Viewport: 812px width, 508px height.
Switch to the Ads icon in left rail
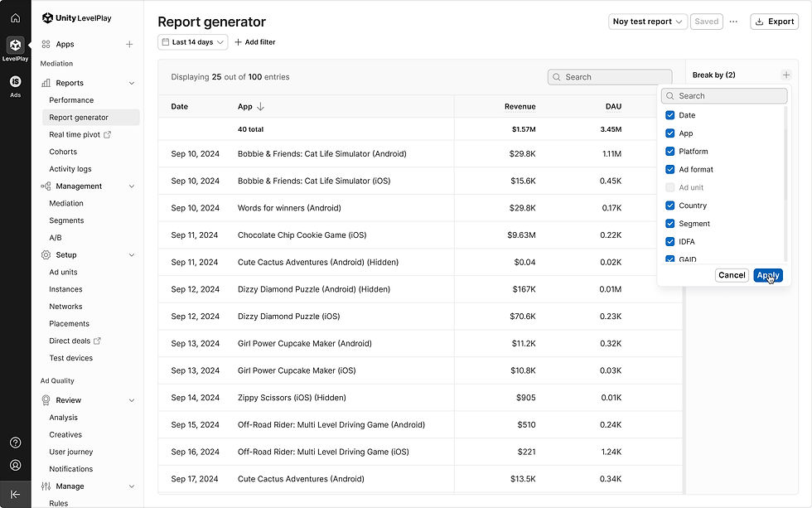16,81
